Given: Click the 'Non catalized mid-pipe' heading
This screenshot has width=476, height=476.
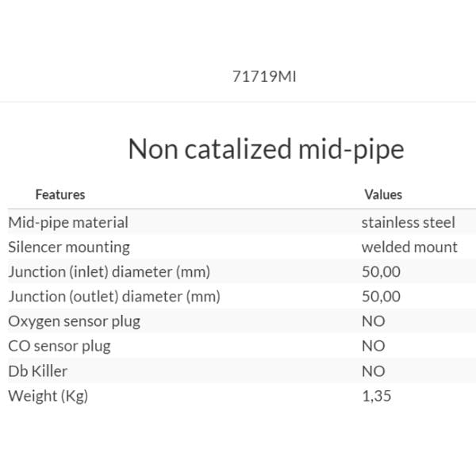Looking at the screenshot, I should [266, 149].
